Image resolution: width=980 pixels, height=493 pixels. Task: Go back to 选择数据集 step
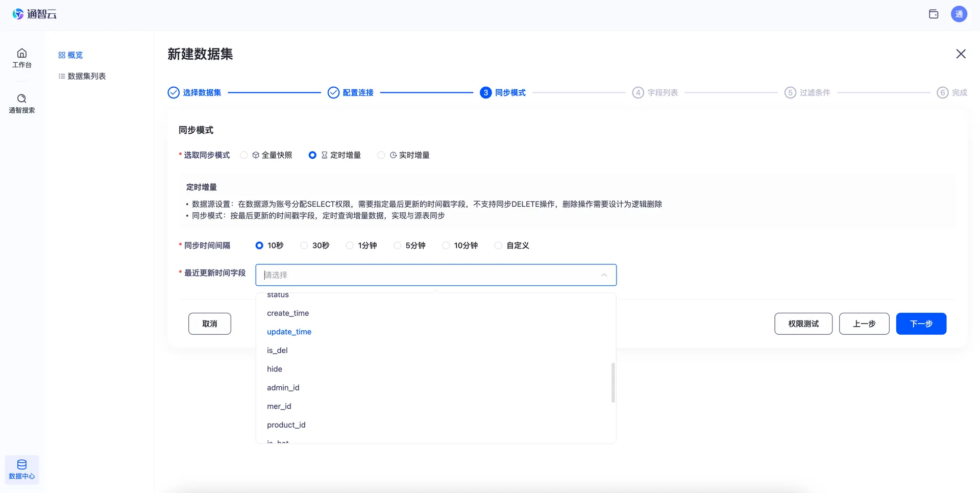coord(202,92)
